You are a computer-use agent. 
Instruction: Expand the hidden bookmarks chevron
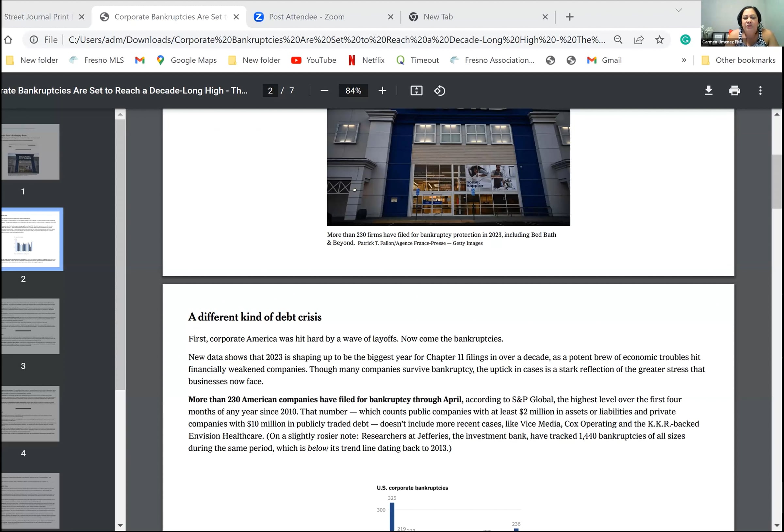pos(684,60)
